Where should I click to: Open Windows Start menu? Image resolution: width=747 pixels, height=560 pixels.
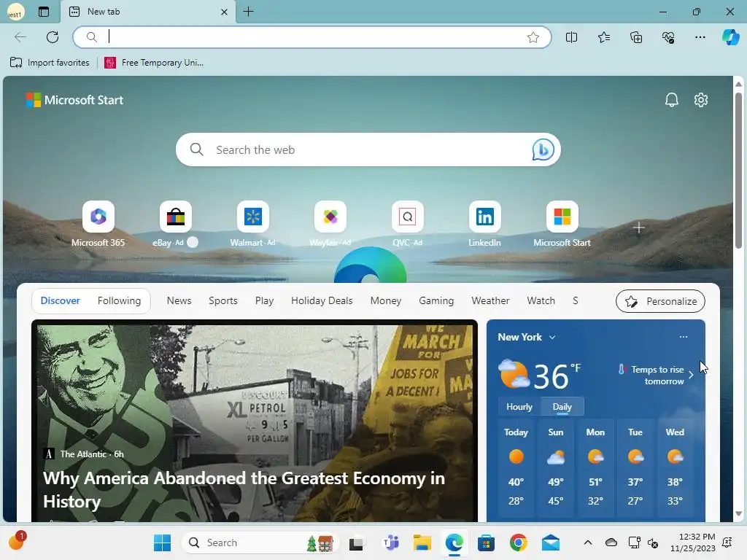[x=163, y=542]
